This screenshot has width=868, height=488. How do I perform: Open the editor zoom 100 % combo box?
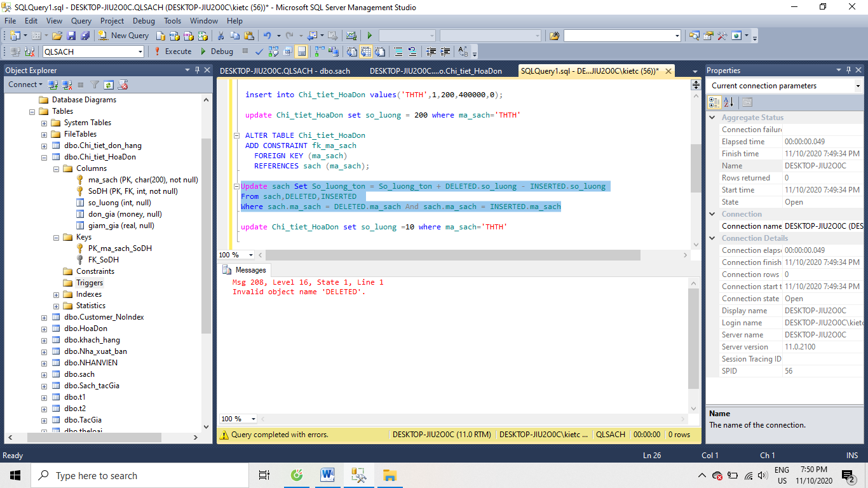[250, 255]
